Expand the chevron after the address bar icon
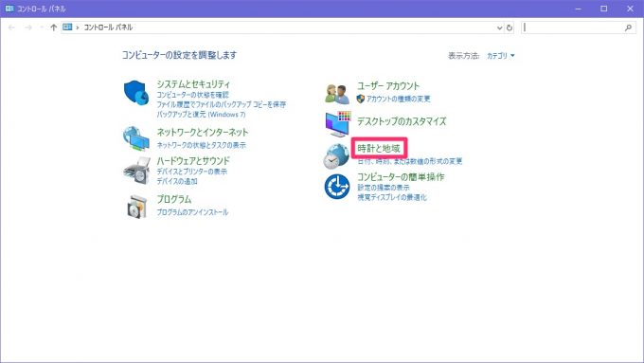 (x=78, y=27)
